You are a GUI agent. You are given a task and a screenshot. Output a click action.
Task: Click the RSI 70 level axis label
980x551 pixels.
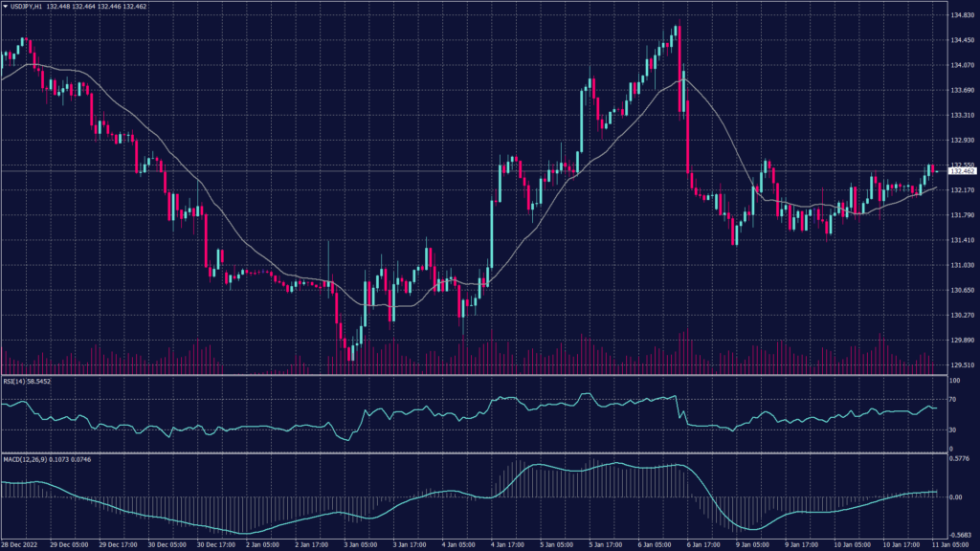(x=954, y=397)
